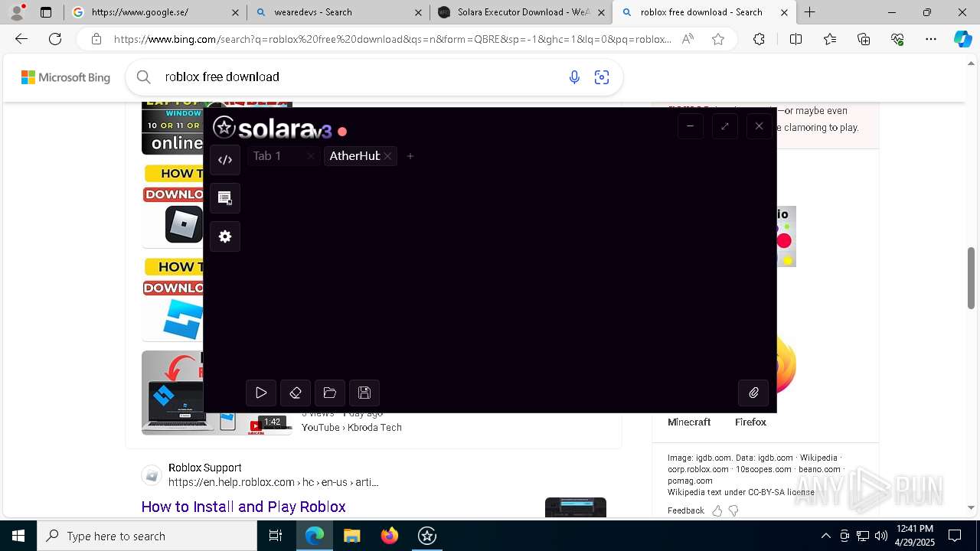Click the Solara status indicator dot
The height and width of the screenshot is (551, 980).
click(342, 132)
